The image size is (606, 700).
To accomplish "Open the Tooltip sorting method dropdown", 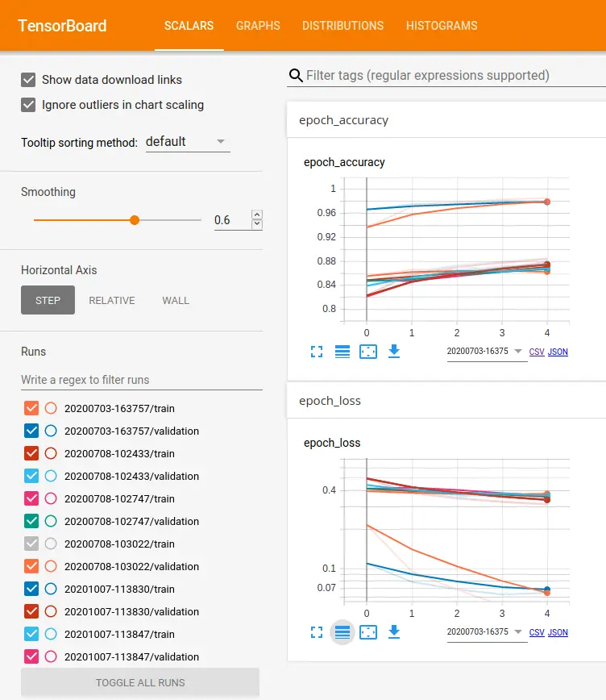I will (x=187, y=142).
